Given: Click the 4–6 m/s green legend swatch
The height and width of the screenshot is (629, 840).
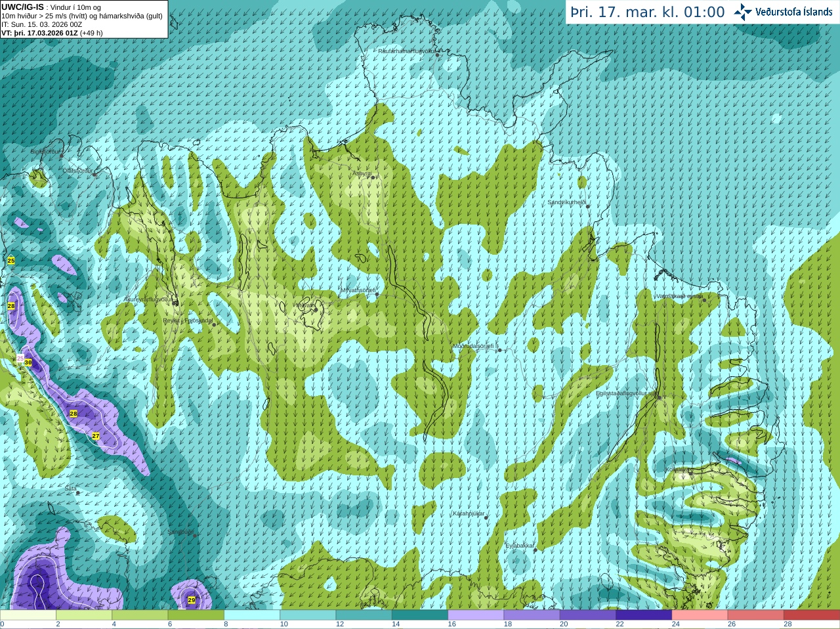Looking at the screenshot, I should [140, 615].
